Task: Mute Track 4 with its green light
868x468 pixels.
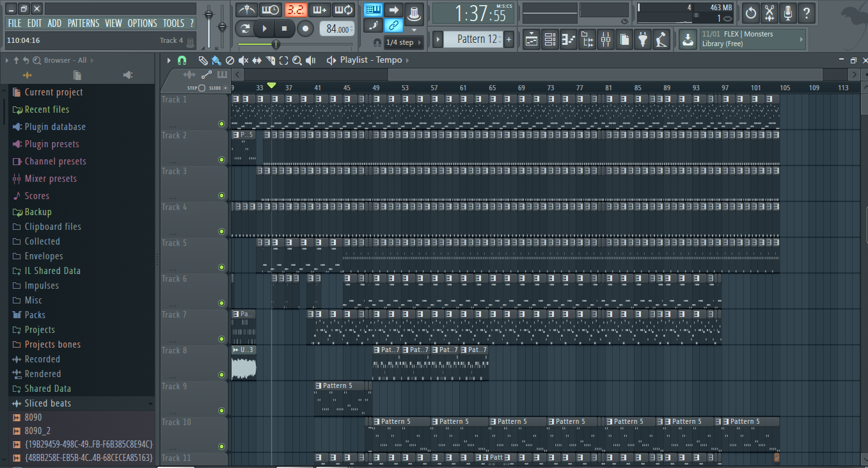Action: click(221, 232)
